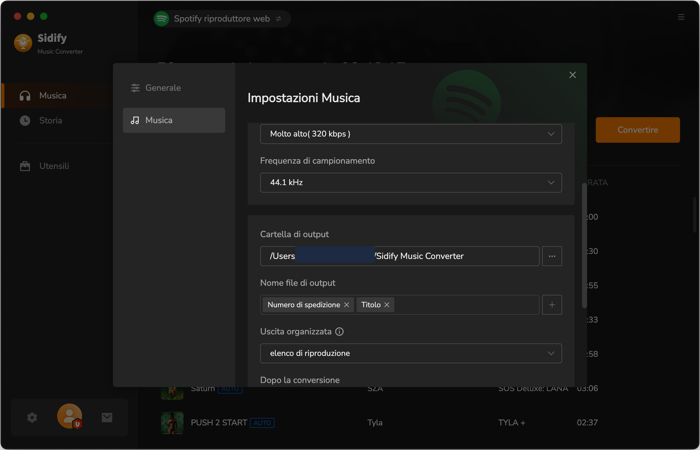Image resolution: width=700 pixels, height=450 pixels.
Task: Select the Musica settings tab
Action: click(174, 120)
